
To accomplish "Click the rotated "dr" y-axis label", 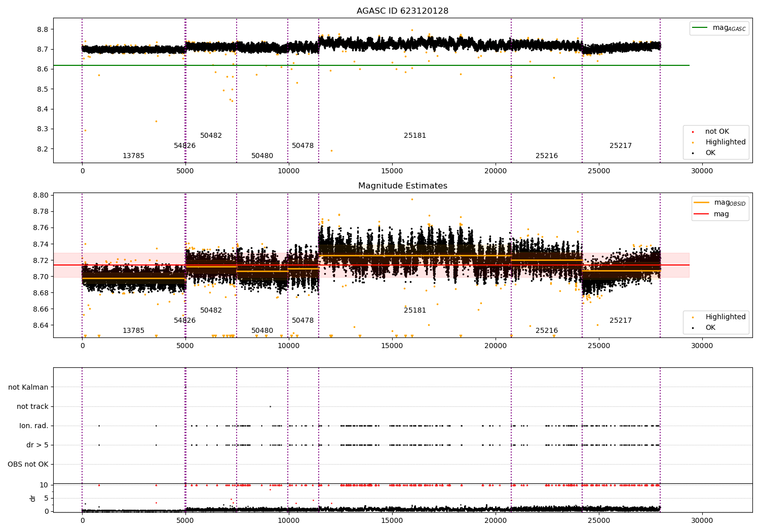I will (33, 499).
